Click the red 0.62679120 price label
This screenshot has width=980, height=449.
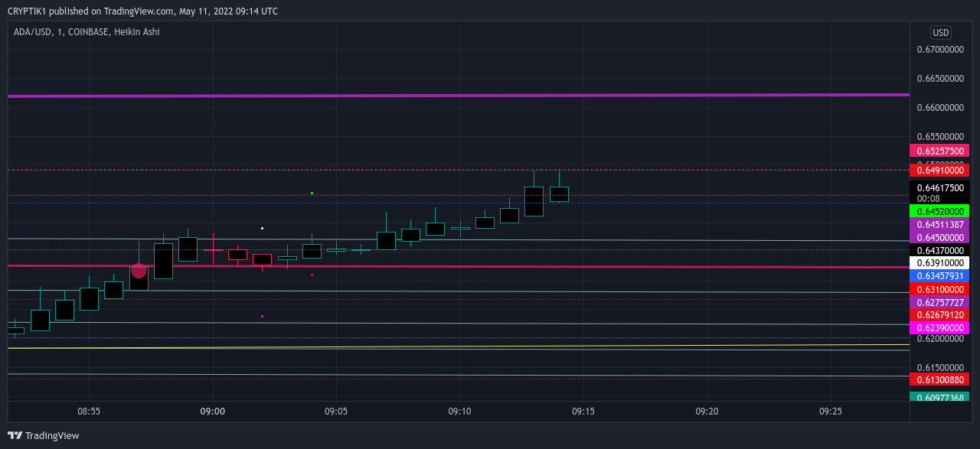point(939,314)
